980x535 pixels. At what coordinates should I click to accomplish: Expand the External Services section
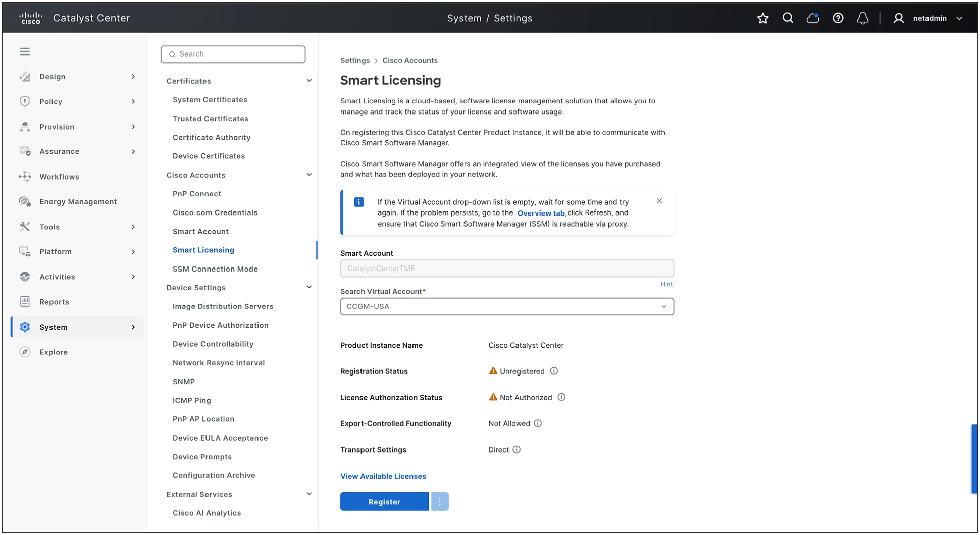click(x=309, y=494)
